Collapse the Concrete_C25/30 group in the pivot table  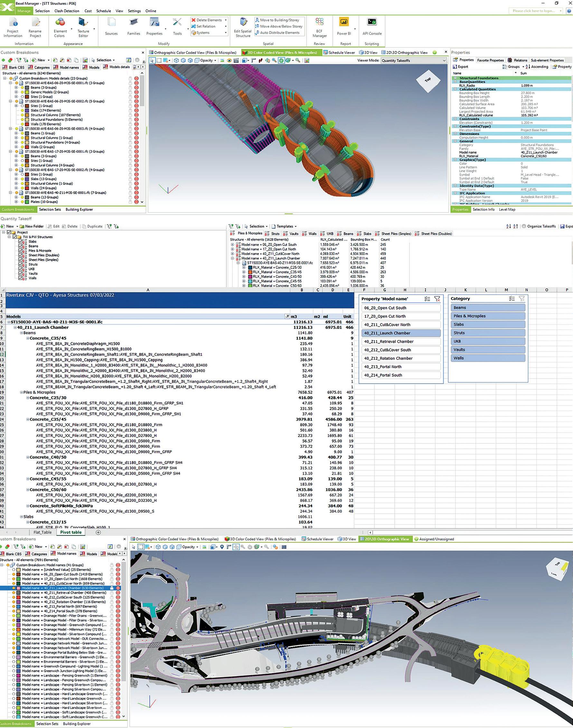[x=28, y=398]
